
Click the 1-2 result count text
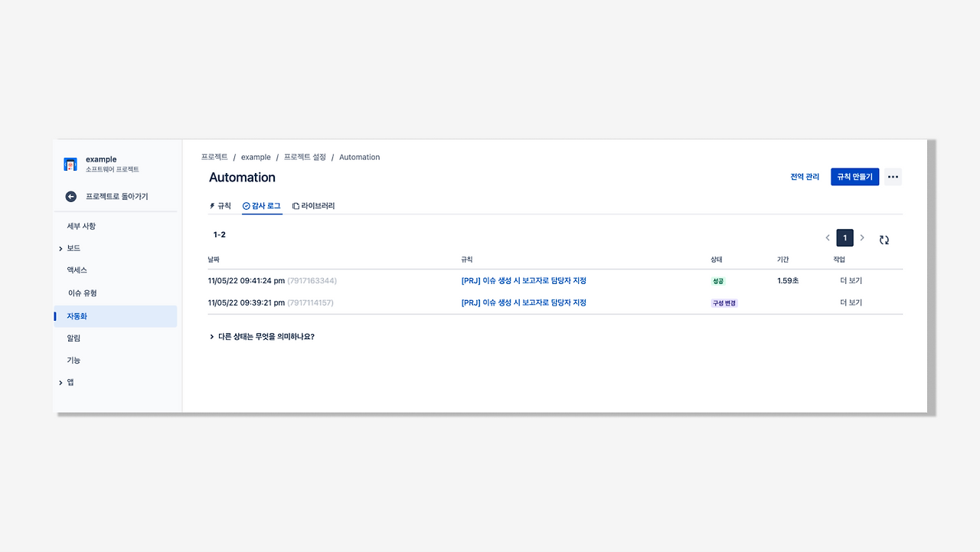click(x=220, y=235)
